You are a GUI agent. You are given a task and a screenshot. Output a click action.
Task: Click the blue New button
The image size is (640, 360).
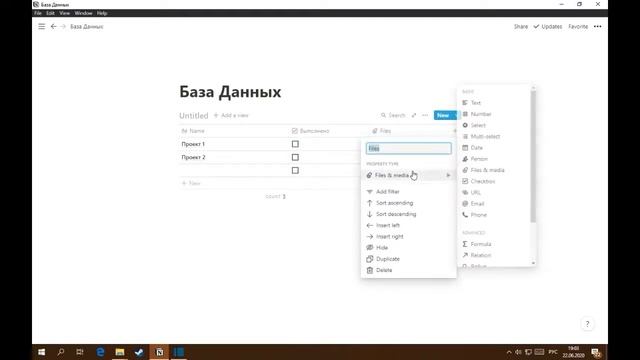(x=443, y=116)
